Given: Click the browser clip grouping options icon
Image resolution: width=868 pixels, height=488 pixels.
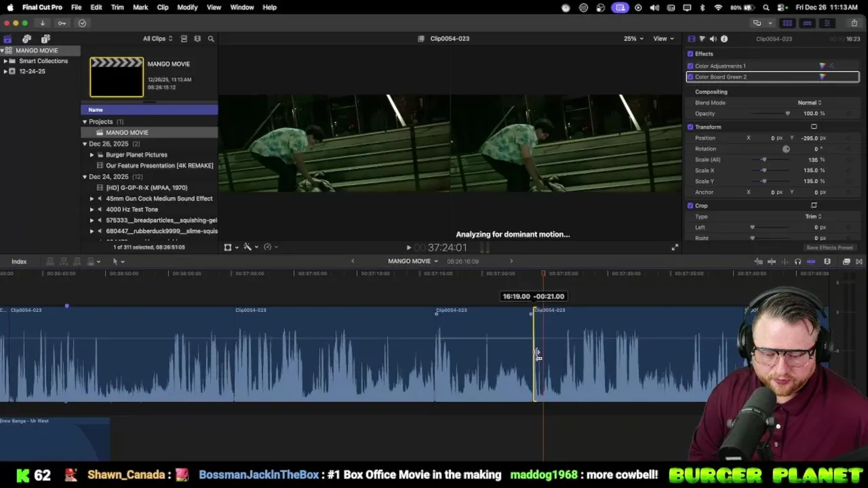Looking at the screenshot, I should click(x=197, y=39).
